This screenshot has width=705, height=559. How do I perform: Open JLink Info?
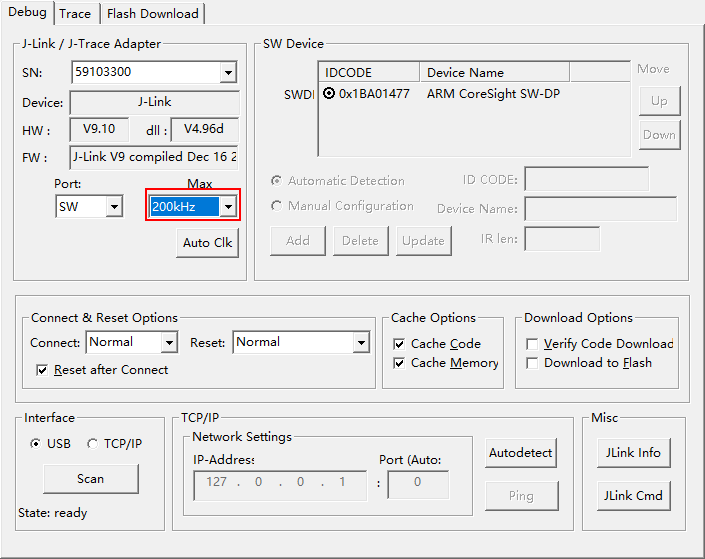(x=634, y=453)
